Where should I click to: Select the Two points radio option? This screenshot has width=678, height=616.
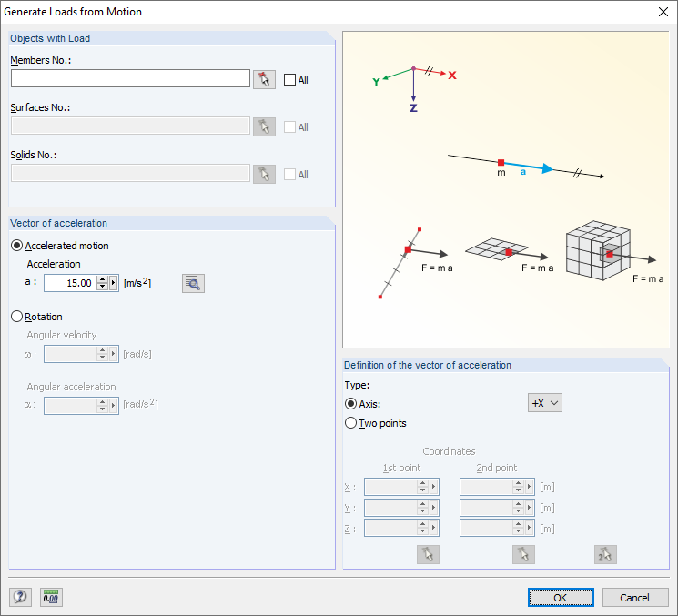pyautogui.click(x=351, y=423)
